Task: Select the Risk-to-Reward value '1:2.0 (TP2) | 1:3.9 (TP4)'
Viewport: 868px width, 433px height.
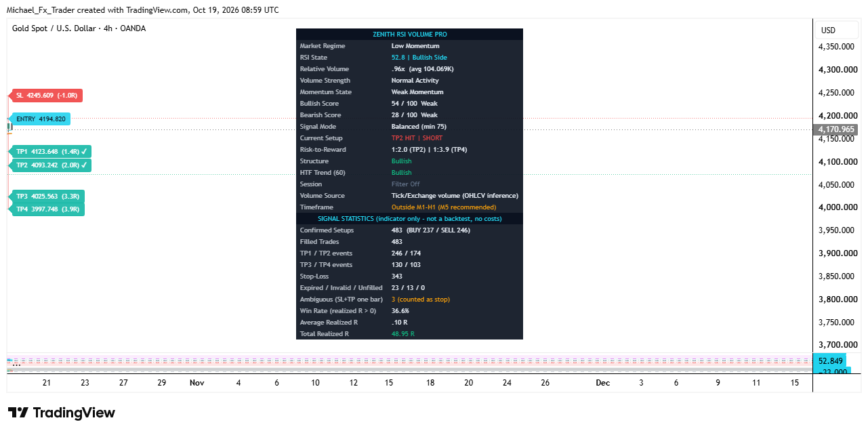Action: (430, 150)
